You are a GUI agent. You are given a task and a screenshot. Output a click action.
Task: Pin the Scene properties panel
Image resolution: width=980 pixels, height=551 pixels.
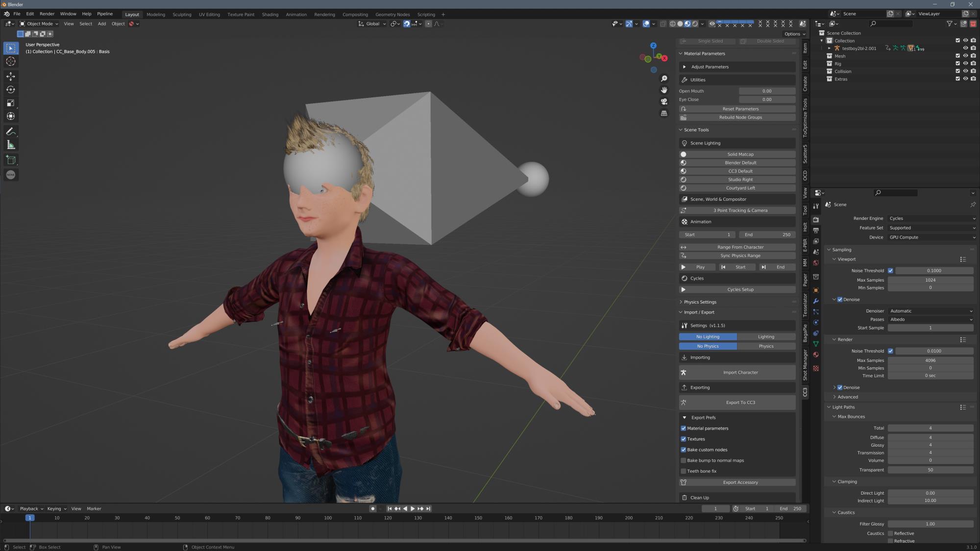[973, 205]
